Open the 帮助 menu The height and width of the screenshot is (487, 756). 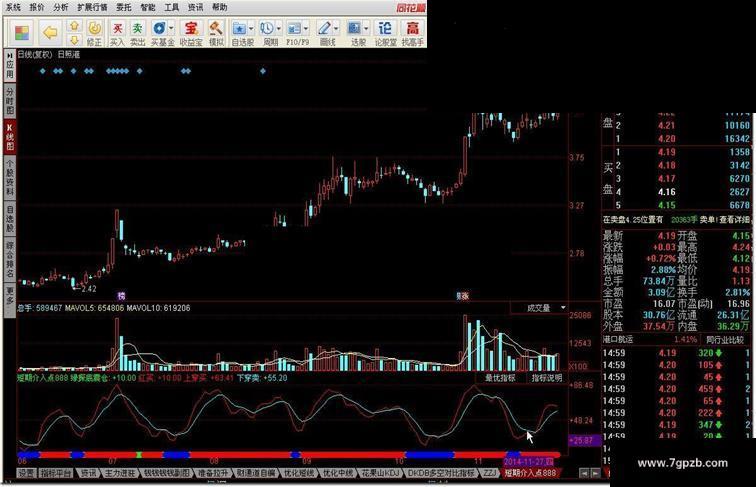point(219,7)
